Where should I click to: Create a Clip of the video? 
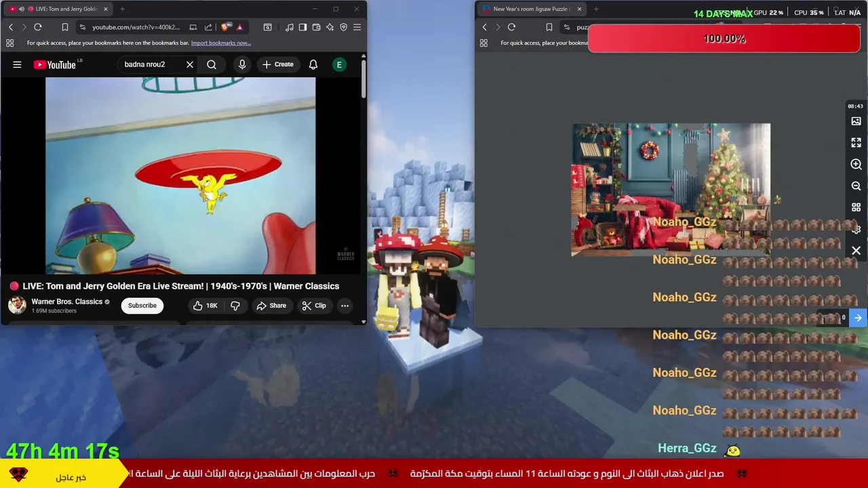tap(314, 306)
